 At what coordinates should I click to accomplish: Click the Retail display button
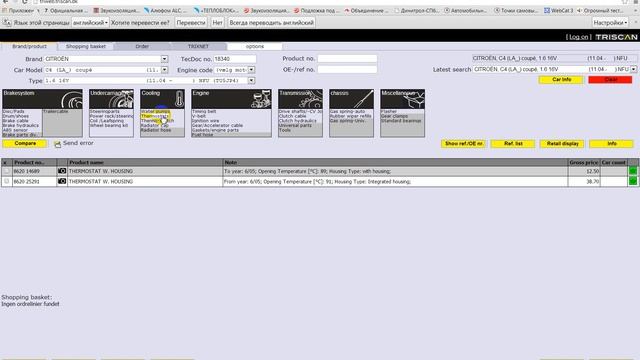[562, 144]
